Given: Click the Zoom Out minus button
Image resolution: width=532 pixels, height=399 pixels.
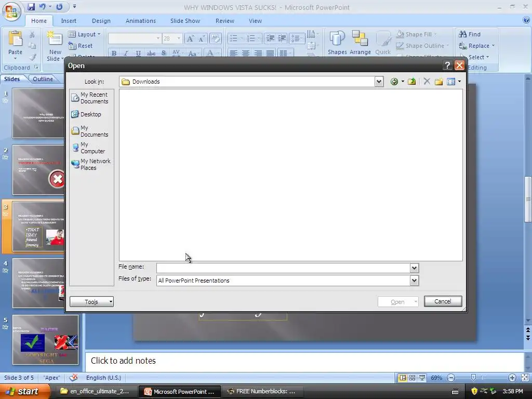Looking at the screenshot, I should 451,378.
